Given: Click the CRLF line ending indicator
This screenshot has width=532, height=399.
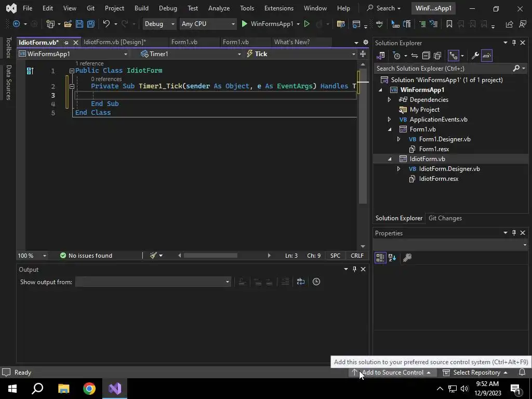Looking at the screenshot, I should (357, 256).
